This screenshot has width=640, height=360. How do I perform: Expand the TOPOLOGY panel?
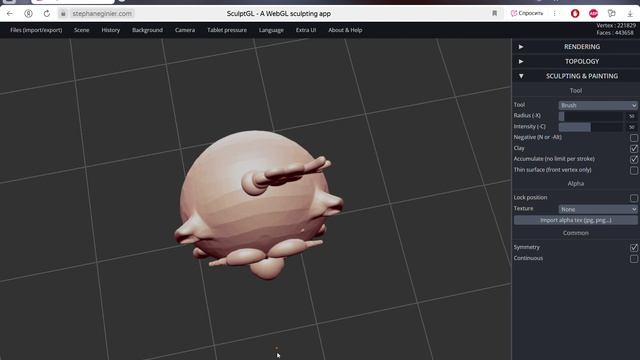pyautogui.click(x=576, y=61)
